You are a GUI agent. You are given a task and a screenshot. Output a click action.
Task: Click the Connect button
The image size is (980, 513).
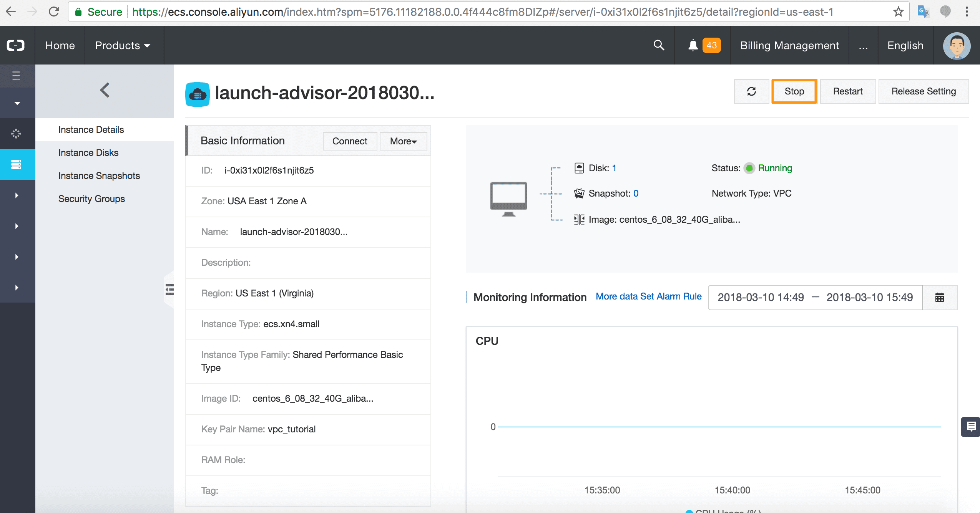(x=350, y=141)
